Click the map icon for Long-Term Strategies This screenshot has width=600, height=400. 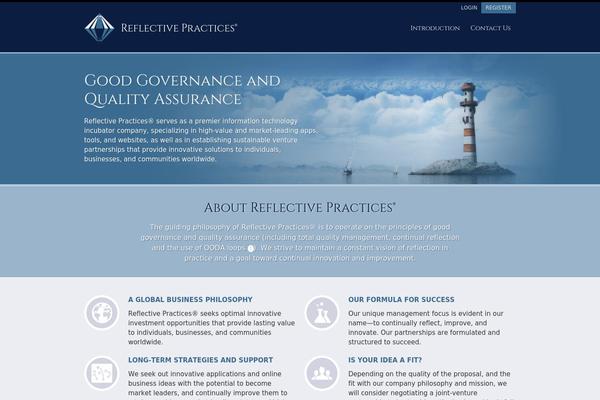click(101, 373)
